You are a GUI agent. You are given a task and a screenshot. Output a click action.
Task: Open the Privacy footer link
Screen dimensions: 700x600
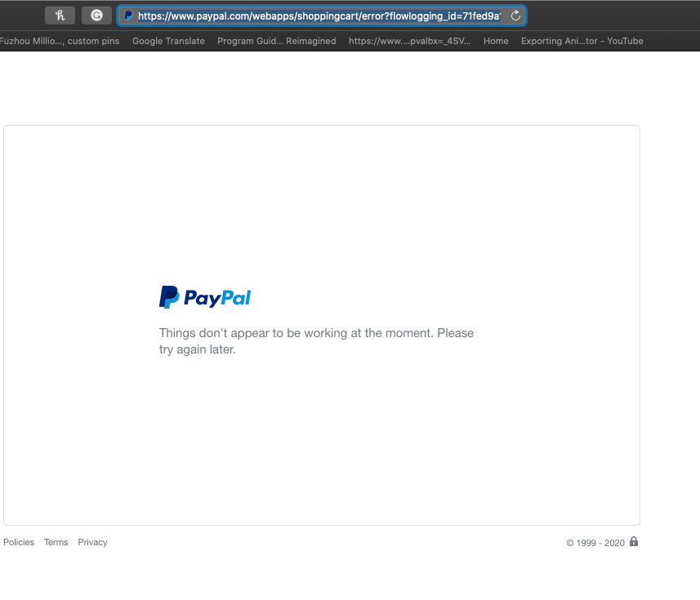click(x=92, y=542)
